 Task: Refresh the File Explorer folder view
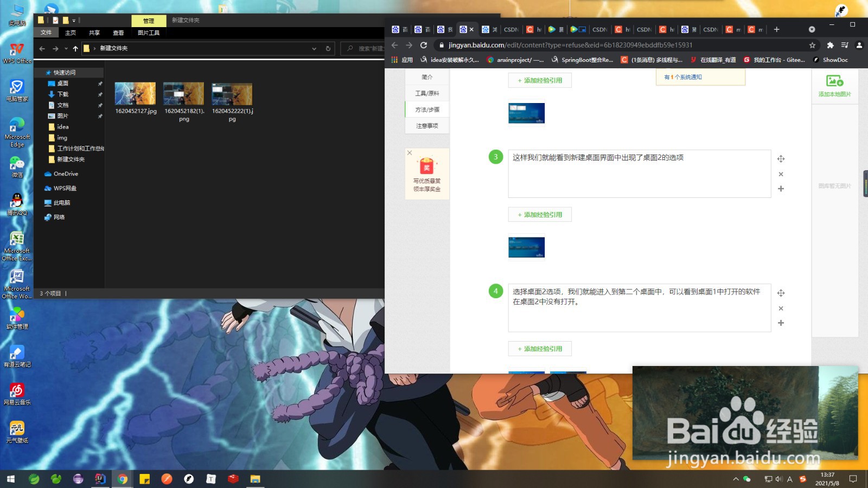click(x=328, y=49)
